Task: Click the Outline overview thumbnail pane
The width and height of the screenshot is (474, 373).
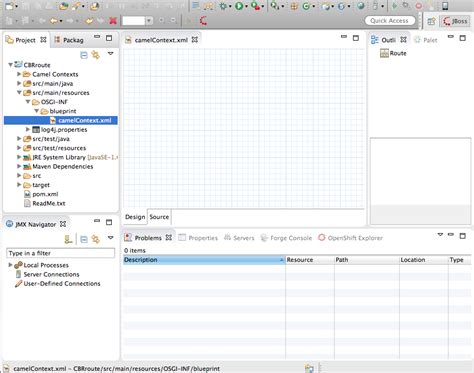Action: (420, 181)
